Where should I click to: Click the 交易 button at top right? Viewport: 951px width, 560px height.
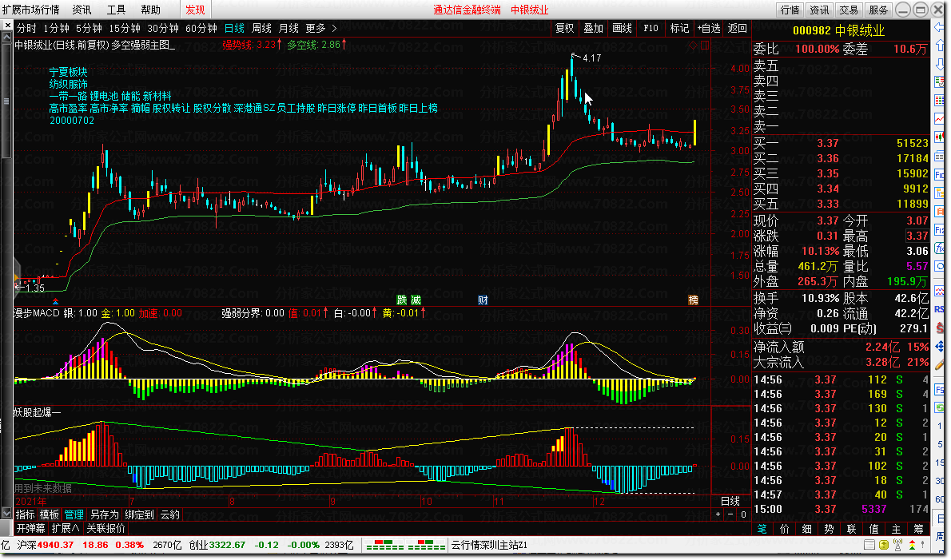point(849,10)
